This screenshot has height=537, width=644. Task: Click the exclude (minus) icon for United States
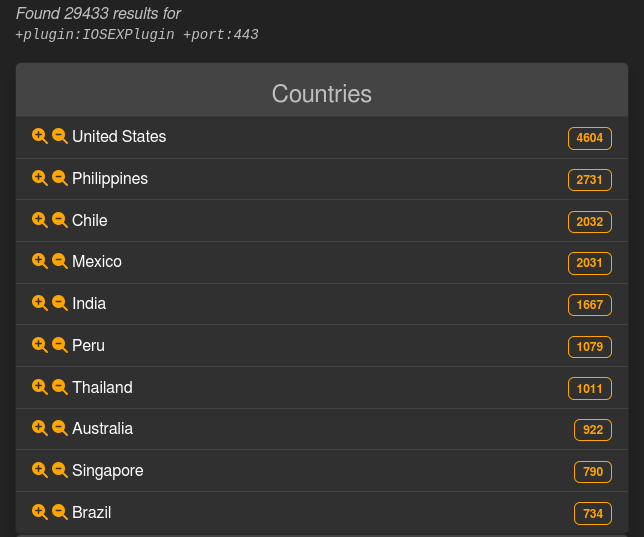pos(60,136)
